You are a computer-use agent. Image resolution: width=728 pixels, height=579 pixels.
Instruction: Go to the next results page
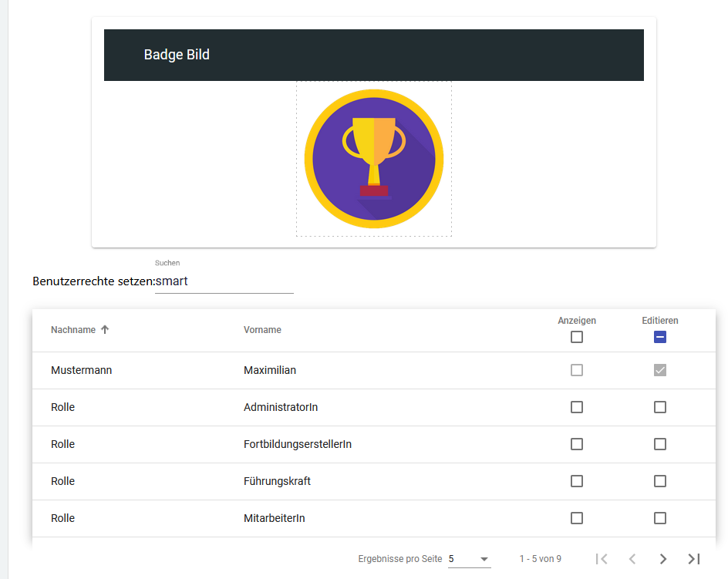[x=662, y=559]
